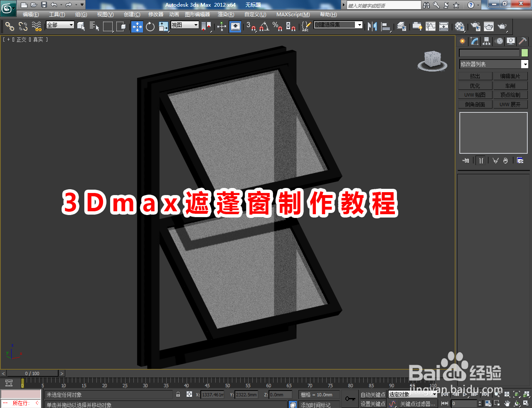Toggle the Percent Snap button
The height and width of the screenshot is (408, 532).
coord(277,26)
